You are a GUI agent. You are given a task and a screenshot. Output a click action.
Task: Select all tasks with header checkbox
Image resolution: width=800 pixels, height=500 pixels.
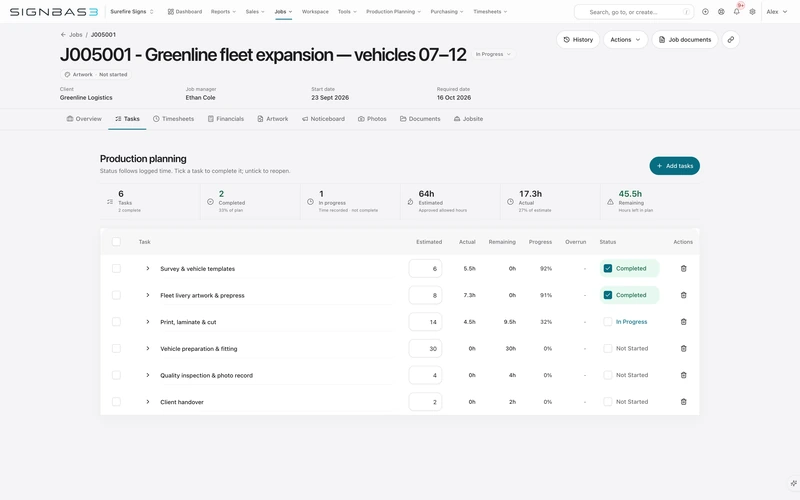[116, 242]
